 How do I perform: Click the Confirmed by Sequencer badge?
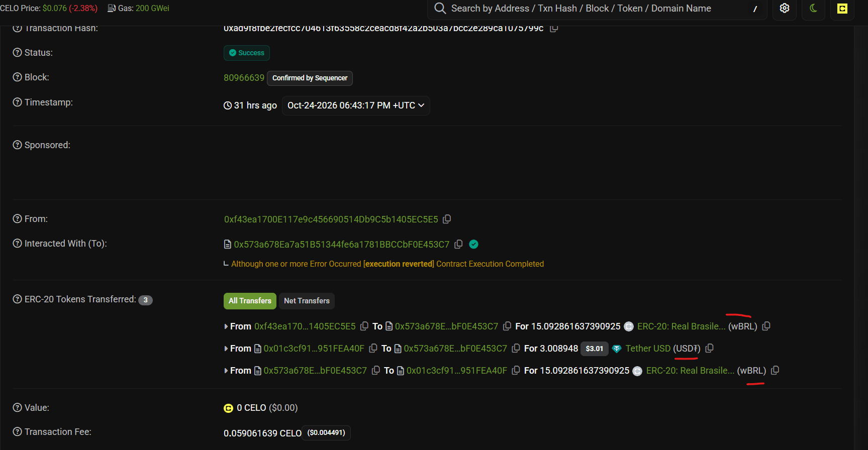click(310, 78)
